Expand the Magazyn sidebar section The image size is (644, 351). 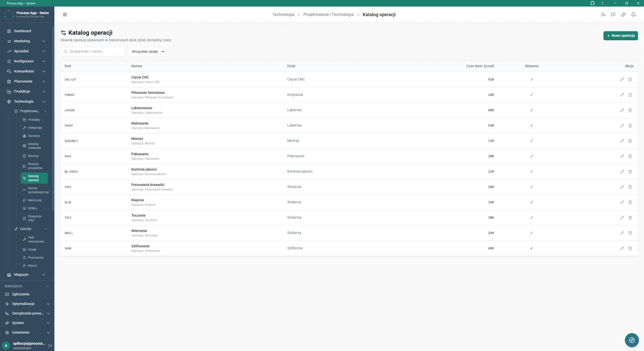click(x=26, y=275)
